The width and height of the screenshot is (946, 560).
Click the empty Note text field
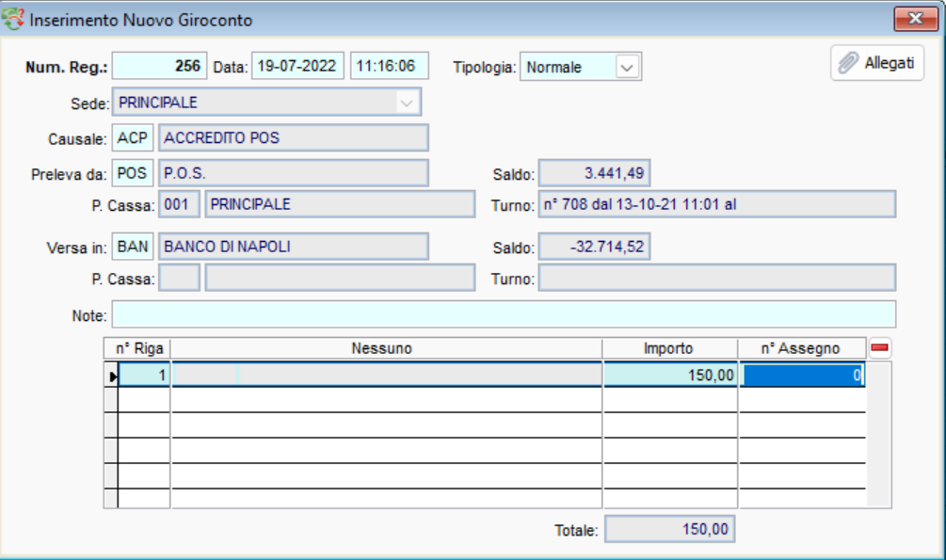[504, 313]
